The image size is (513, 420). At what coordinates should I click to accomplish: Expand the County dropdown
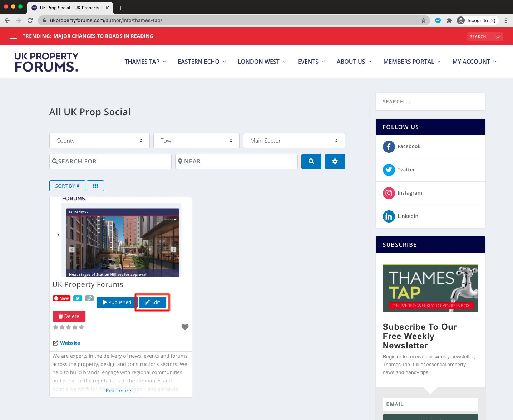(99, 141)
